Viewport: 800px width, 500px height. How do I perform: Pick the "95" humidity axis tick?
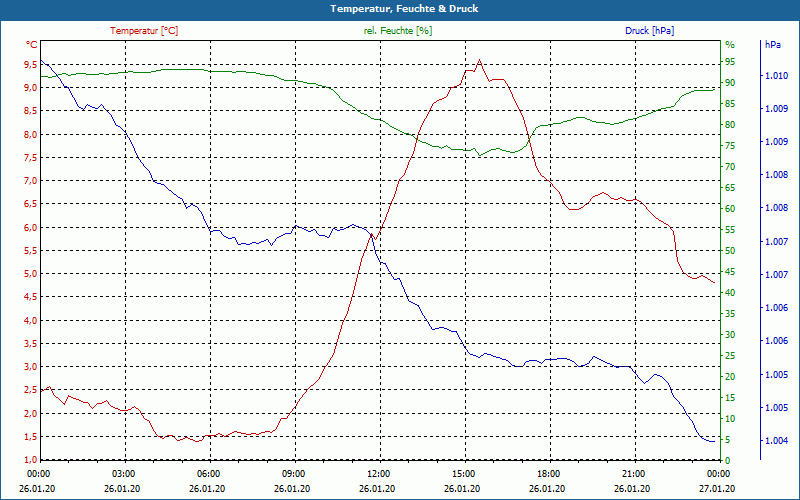pyautogui.click(x=730, y=62)
